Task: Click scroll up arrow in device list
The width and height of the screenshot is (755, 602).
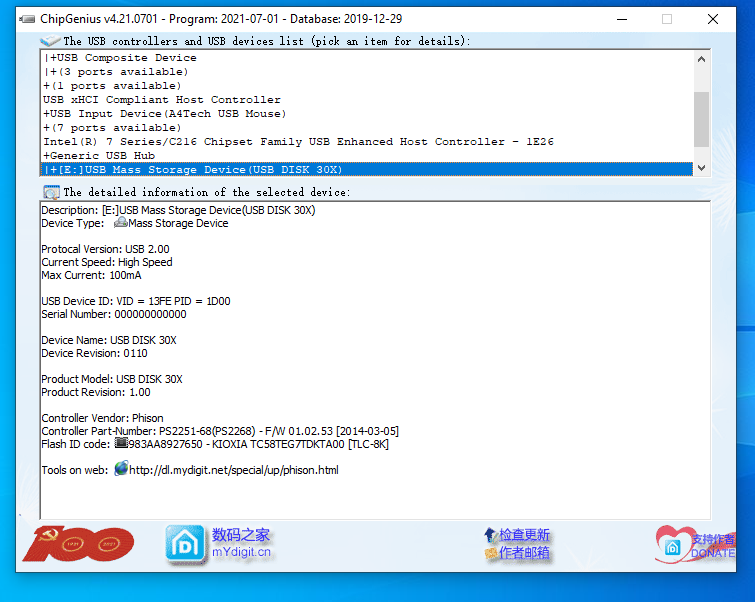Action: pyautogui.click(x=702, y=59)
